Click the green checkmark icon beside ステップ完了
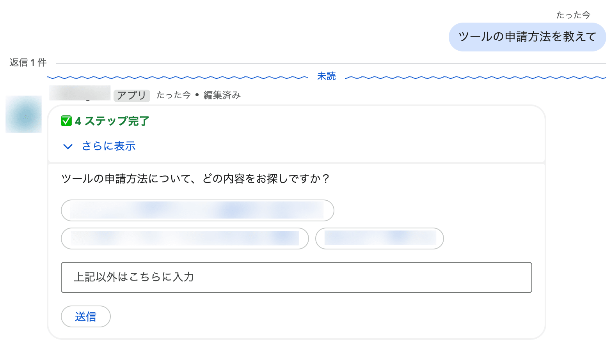Viewport: 611px width, 364px height. pyautogui.click(x=66, y=121)
